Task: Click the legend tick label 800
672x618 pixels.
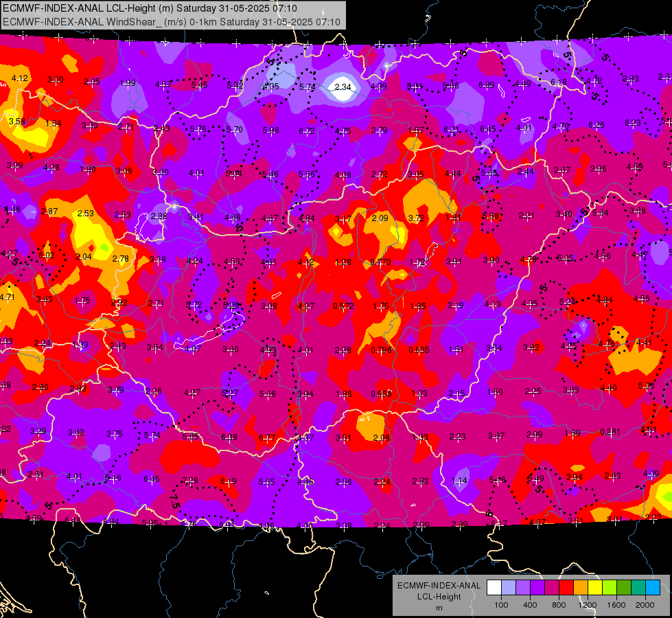Action: click(559, 605)
